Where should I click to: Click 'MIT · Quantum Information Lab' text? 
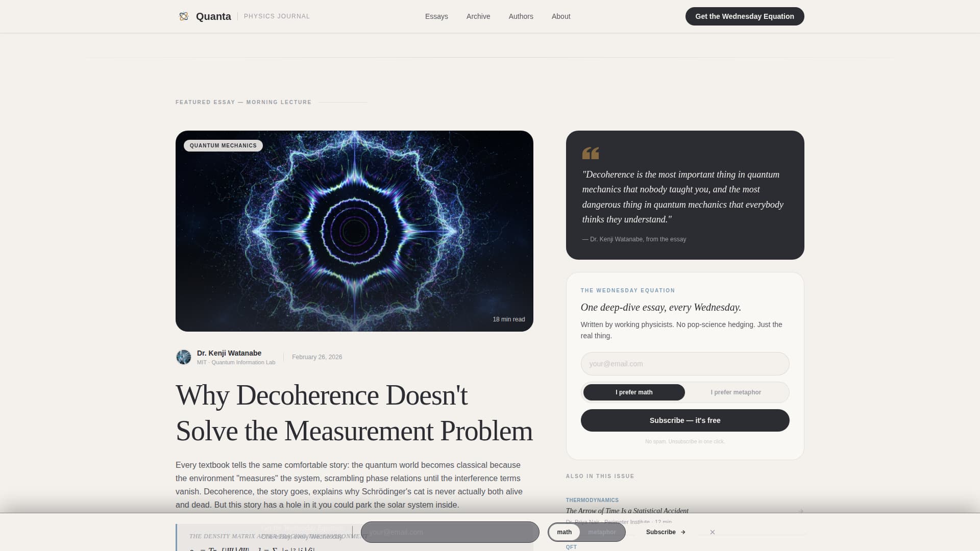(x=236, y=363)
